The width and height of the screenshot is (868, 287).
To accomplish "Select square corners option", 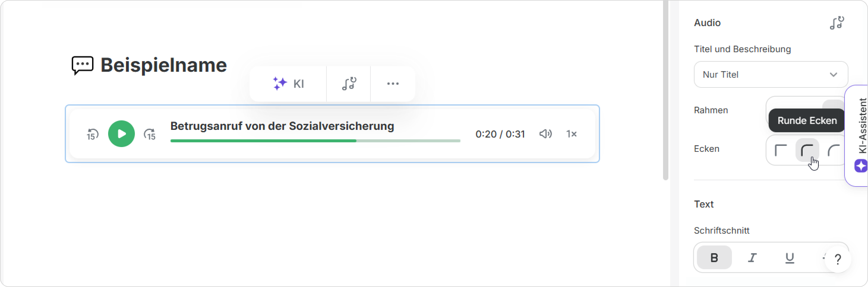I will click(780, 150).
